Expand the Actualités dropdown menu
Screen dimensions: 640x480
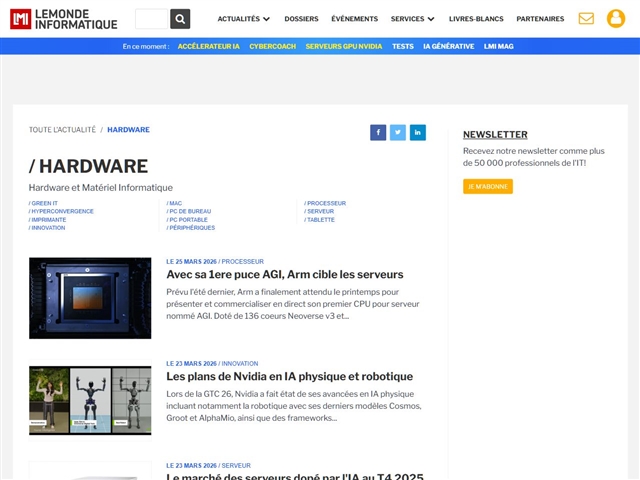[x=244, y=19]
